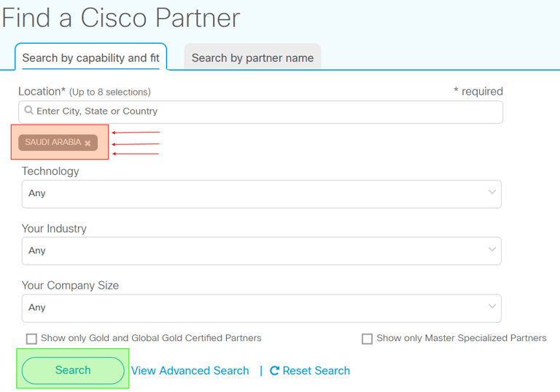Viewport: 560px width, 392px height.
Task: Click the * required note
Action: tap(478, 91)
